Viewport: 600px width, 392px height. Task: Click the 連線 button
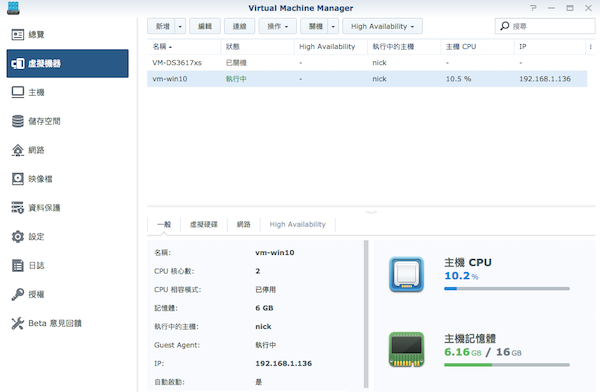240,26
